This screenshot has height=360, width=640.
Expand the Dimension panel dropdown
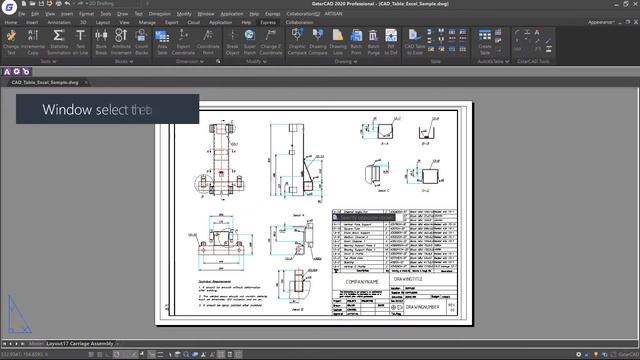tap(190, 62)
